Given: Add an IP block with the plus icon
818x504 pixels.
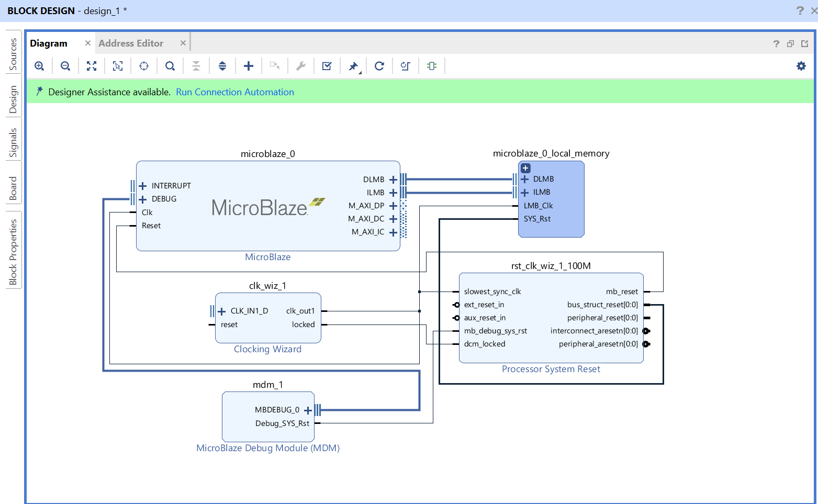Looking at the screenshot, I should 249,66.
